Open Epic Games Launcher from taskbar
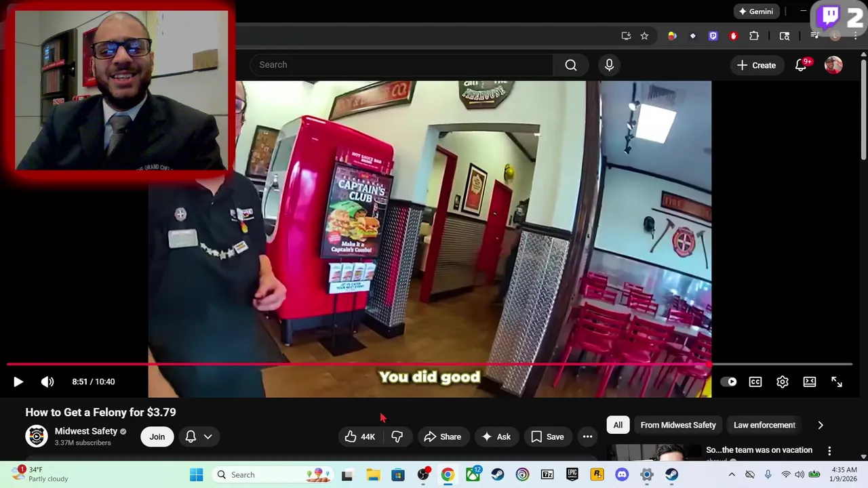Screen dimensions: 868x488 572,474
